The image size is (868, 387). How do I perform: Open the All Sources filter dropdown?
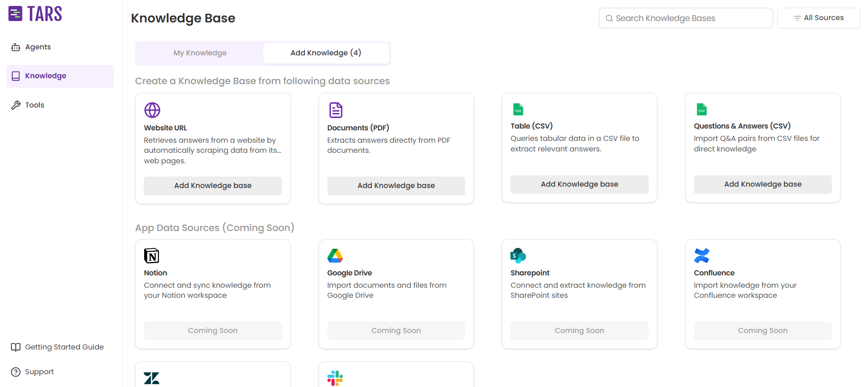[x=818, y=18]
